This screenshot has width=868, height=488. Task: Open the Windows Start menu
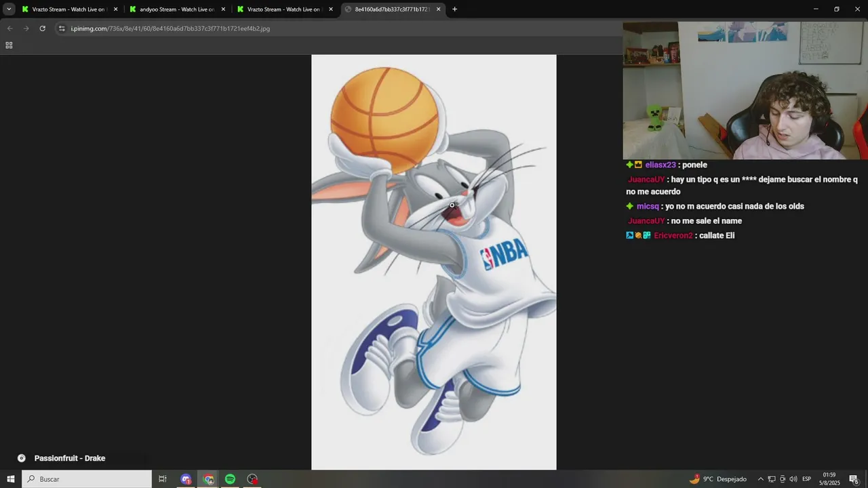point(11,479)
